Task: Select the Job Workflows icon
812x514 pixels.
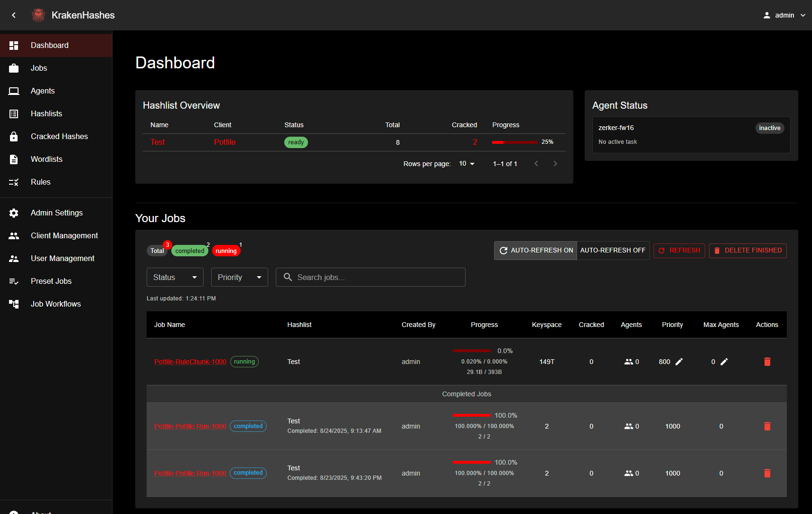Action: 14,304
